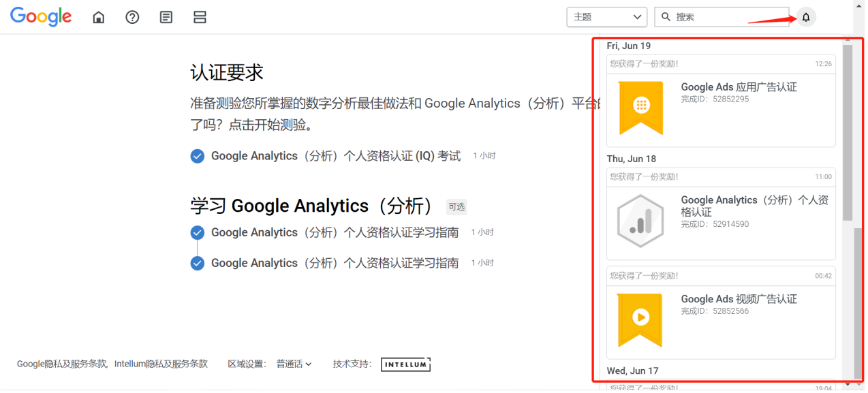Click the first study guide checkmark icon
Screen dimensions: 868x393
(197, 232)
